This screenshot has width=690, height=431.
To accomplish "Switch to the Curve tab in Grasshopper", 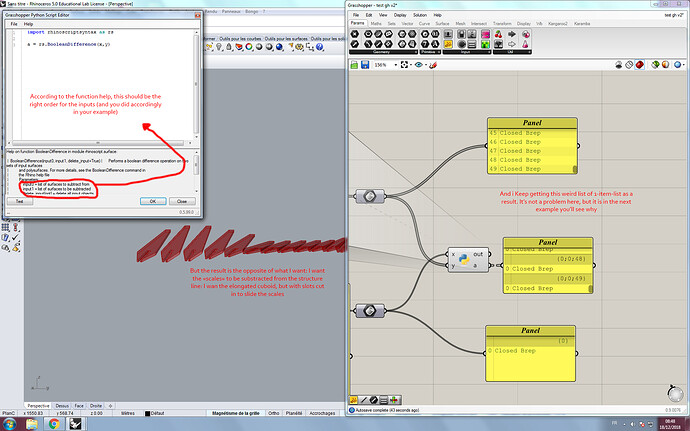I will pos(424,23).
